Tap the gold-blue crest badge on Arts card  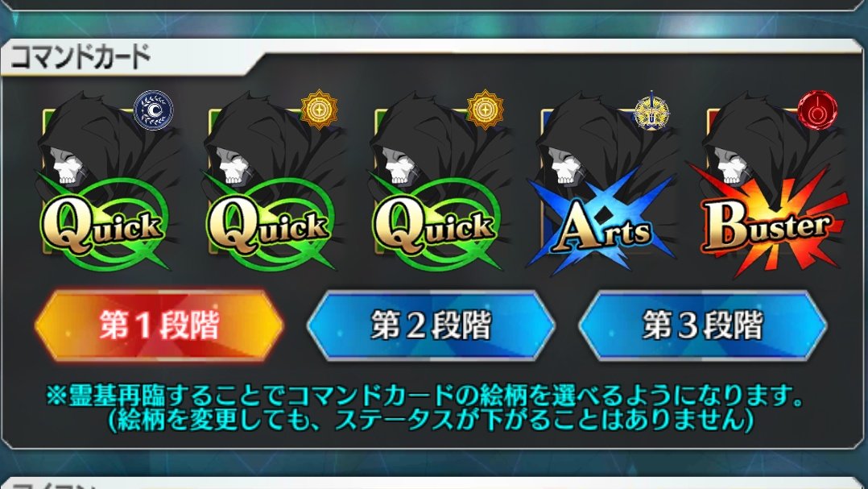click(x=651, y=110)
